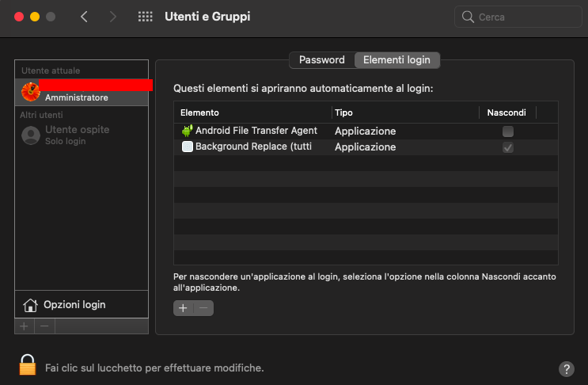
Task: Remove a user with the sidebar minus
Action: click(x=44, y=326)
